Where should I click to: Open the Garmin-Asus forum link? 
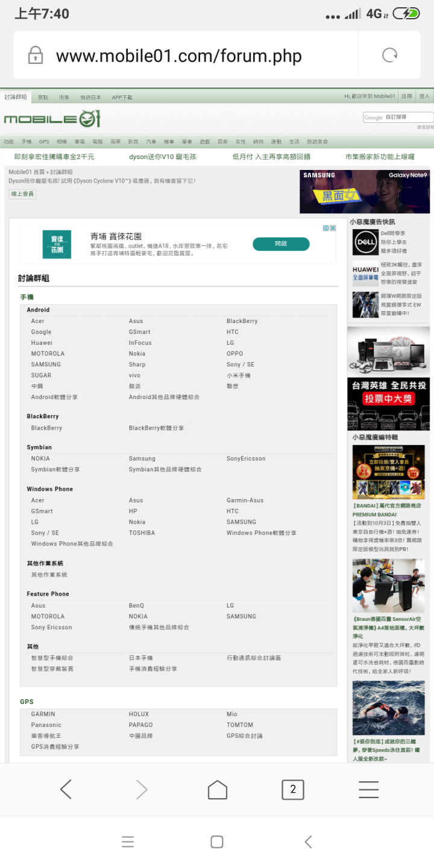(245, 500)
